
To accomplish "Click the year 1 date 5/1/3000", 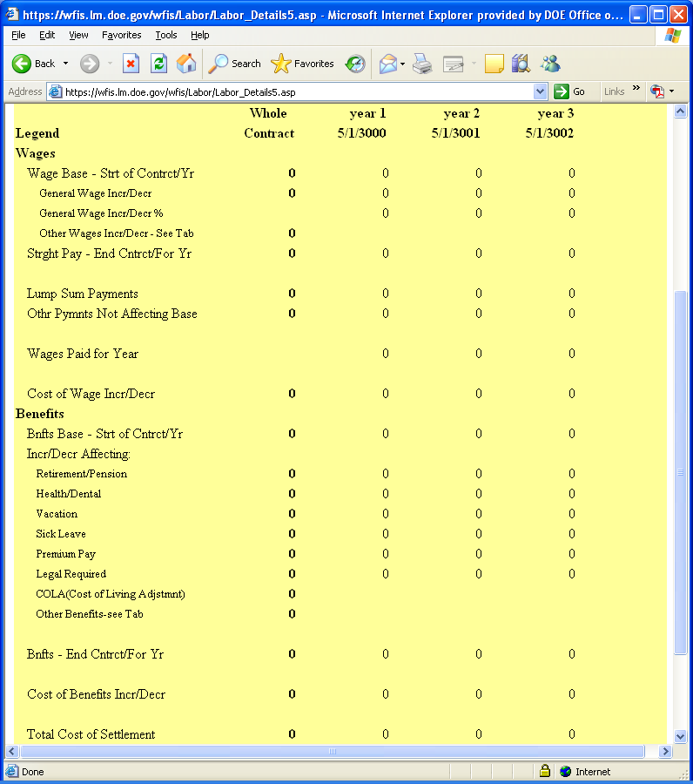I will (x=361, y=133).
